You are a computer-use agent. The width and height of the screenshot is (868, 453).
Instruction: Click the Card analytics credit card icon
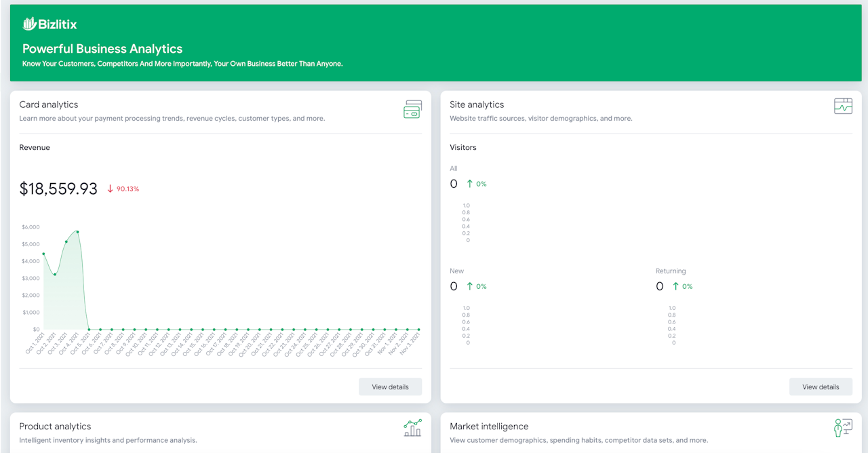[x=412, y=109]
